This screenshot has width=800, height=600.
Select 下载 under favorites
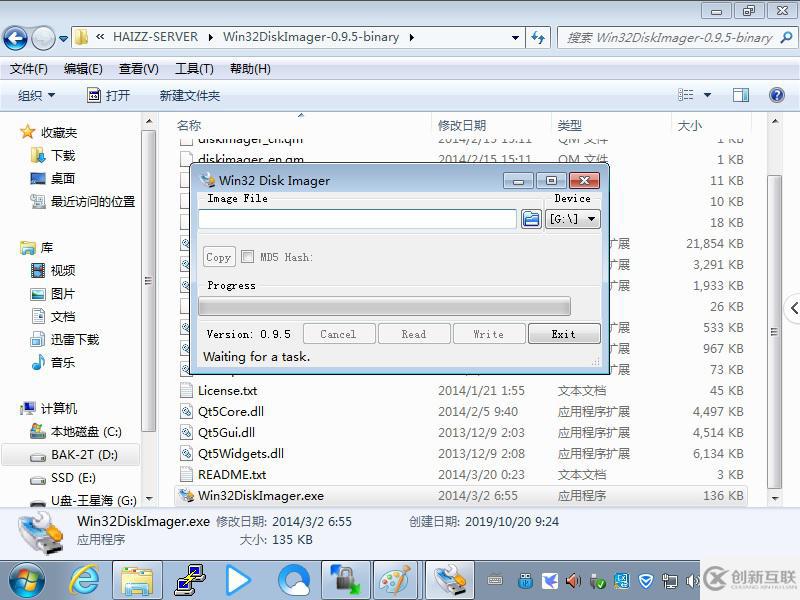(63, 155)
